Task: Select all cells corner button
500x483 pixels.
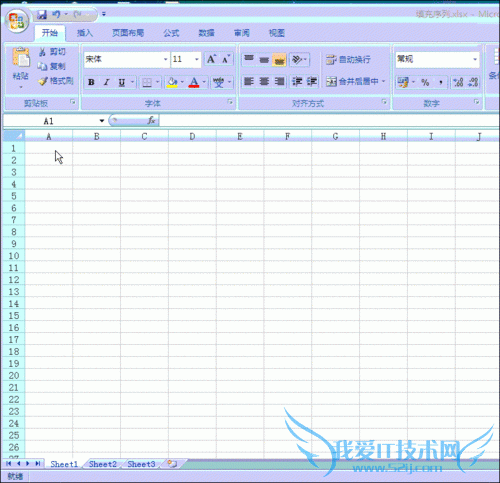Action: tap(14, 136)
